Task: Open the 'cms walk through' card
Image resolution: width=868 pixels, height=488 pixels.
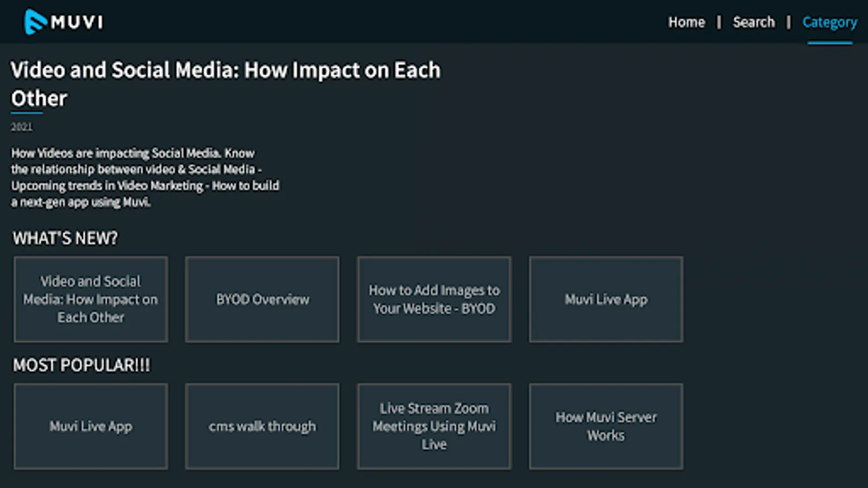Action: (263, 426)
